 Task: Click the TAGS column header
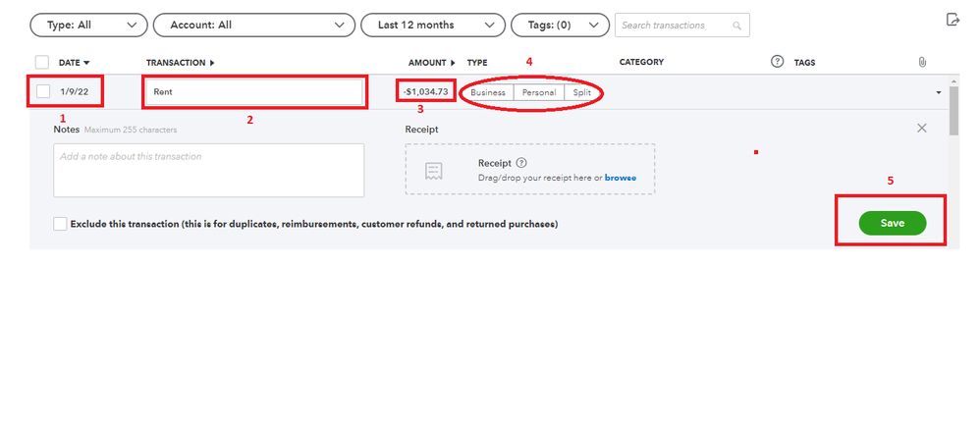(804, 63)
